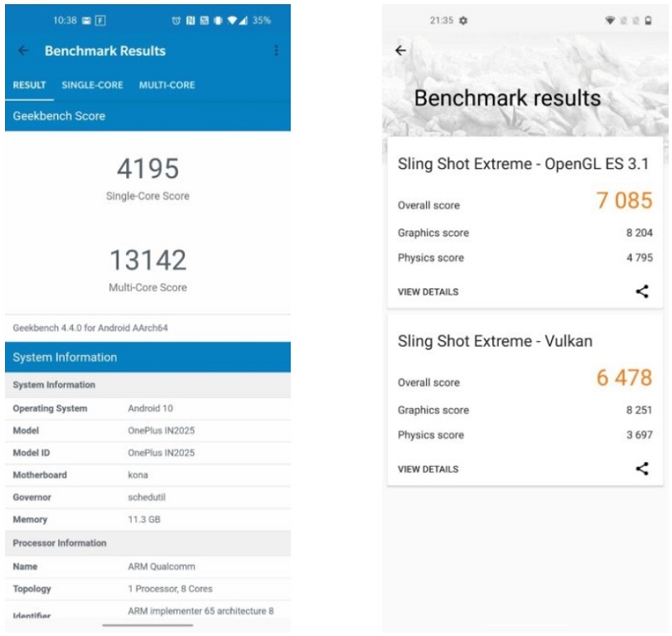
Task: Tap the System Information blue header
Action: pos(148,357)
